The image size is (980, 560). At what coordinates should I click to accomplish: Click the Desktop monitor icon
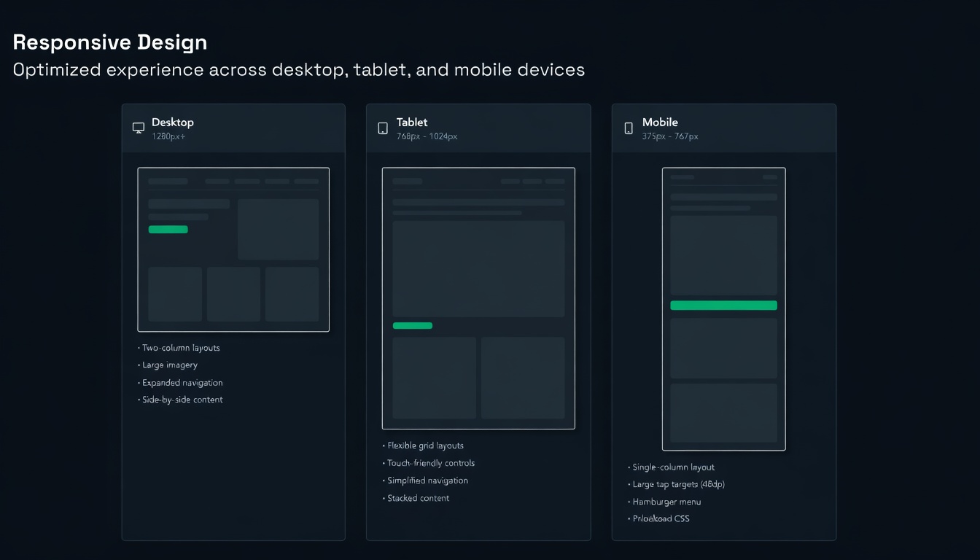tap(138, 127)
